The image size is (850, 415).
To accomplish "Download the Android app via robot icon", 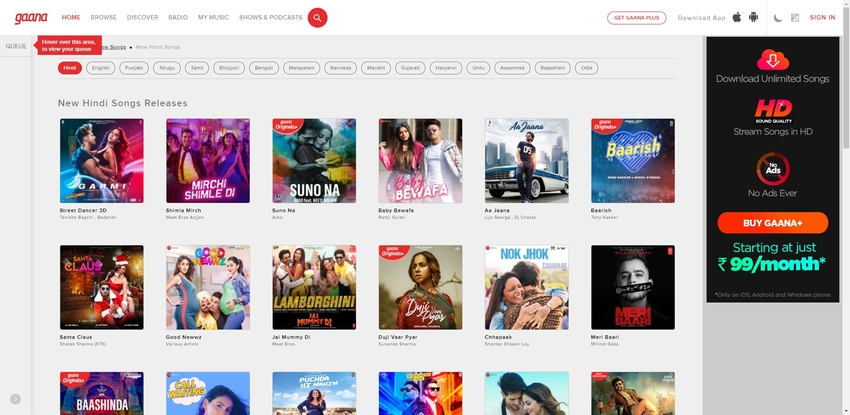I will 753,17.
